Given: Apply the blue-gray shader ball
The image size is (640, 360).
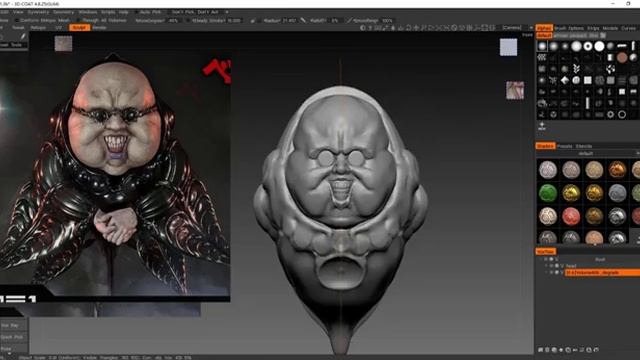Looking at the screenshot, I should (x=617, y=193).
